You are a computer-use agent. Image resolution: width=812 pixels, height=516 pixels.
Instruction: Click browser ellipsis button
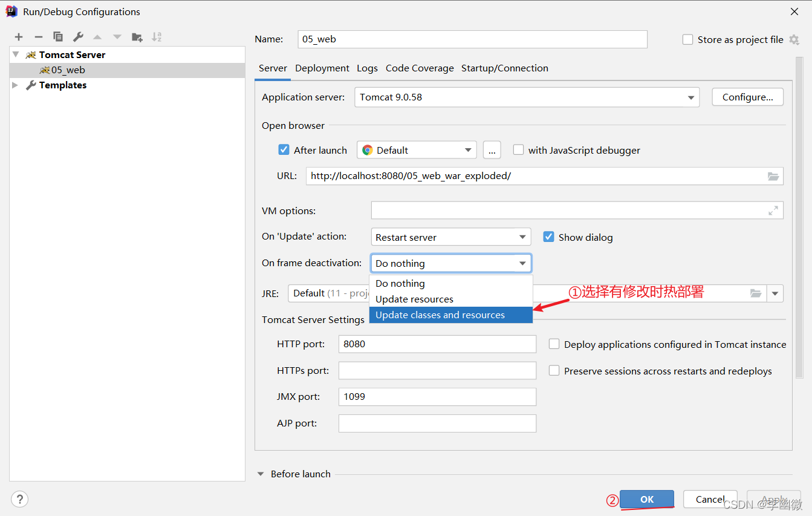click(492, 150)
